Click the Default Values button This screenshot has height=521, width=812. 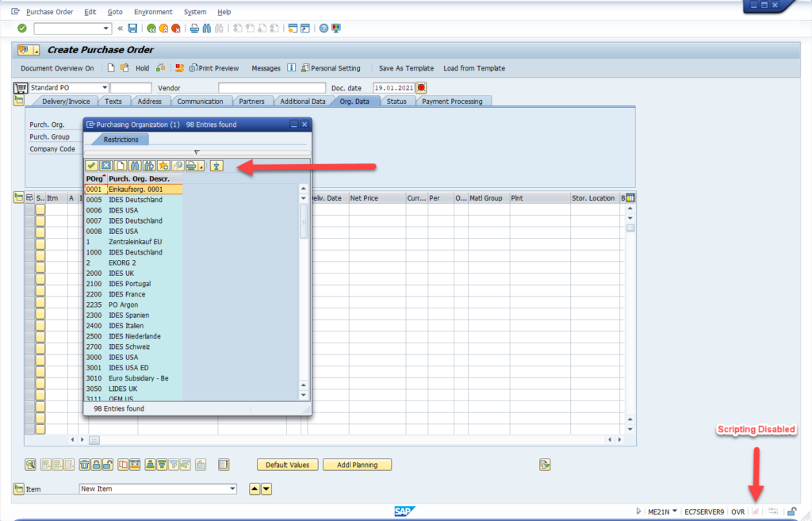(x=287, y=465)
